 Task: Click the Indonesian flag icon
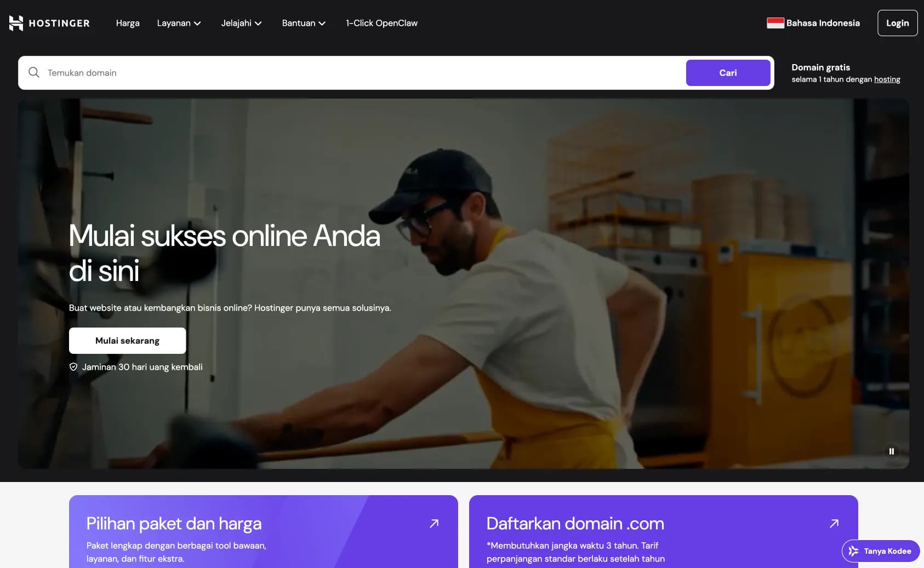(775, 23)
